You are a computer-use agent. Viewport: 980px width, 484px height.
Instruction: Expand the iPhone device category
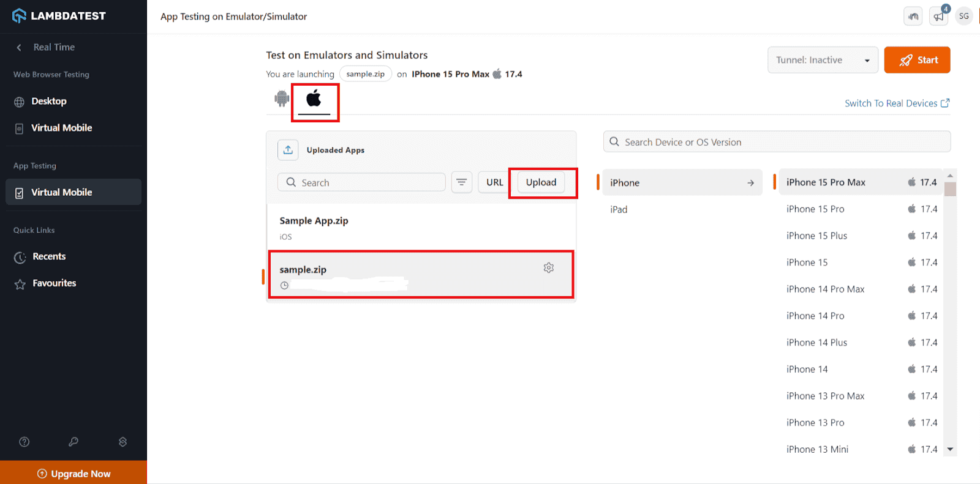[682, 182]
